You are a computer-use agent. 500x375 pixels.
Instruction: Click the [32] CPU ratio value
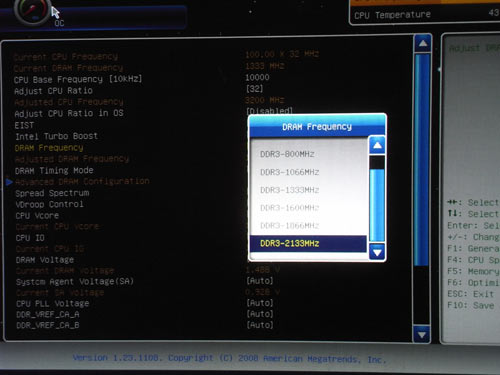tap(254, 89)
